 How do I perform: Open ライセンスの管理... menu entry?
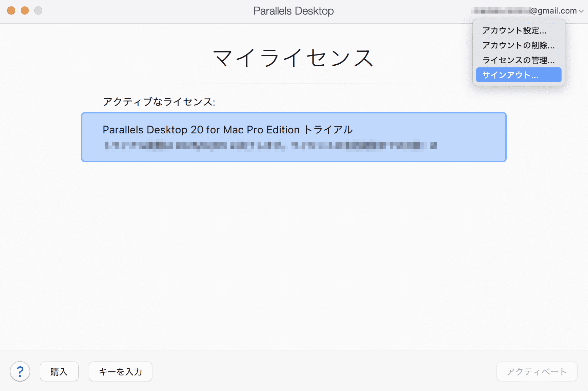[519, 60]
